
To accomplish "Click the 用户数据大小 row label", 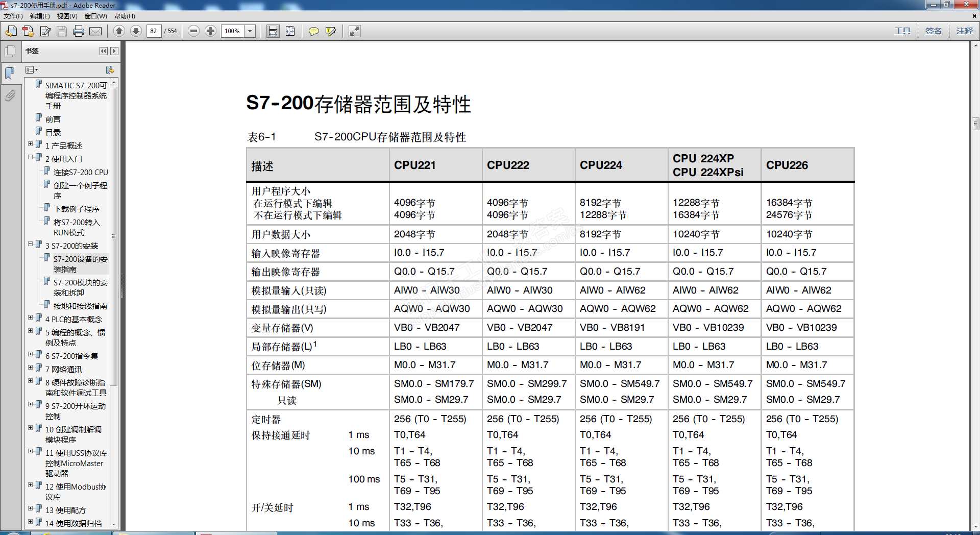I will (281, 235).
